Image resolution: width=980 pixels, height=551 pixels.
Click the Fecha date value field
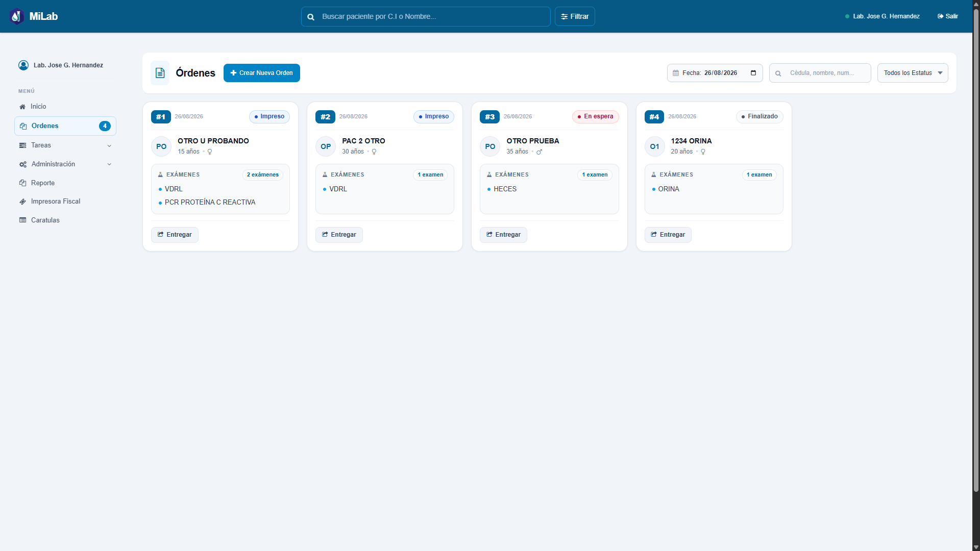point(721,73)
